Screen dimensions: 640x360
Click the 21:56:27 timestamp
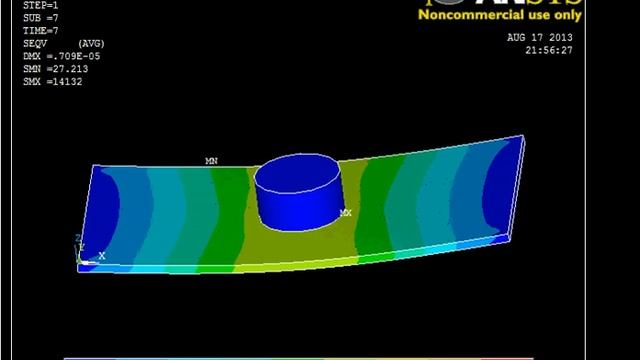pyautogui.click(x=549, y=50)
